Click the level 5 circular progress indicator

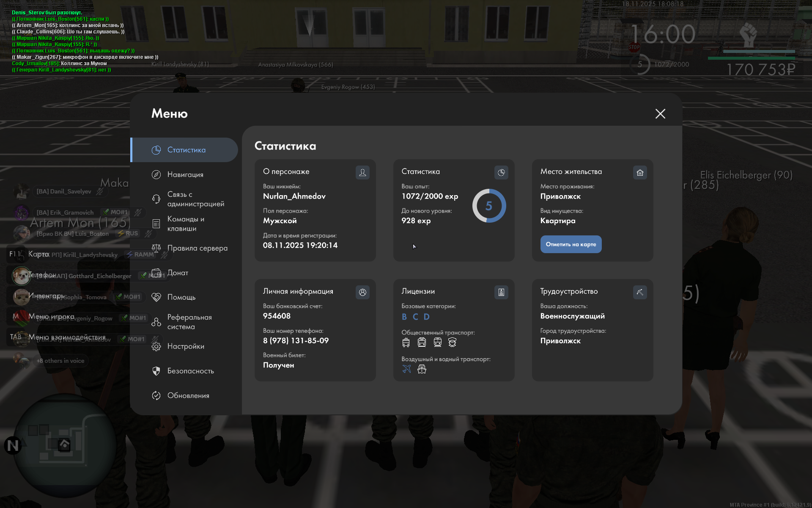click(x=489, y=206)
